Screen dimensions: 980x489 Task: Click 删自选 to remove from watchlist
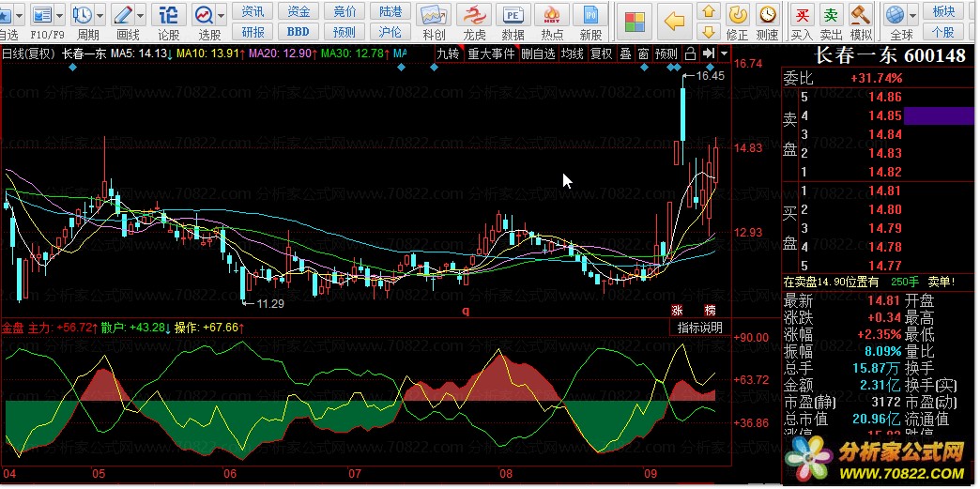click(x=538, y=53)
